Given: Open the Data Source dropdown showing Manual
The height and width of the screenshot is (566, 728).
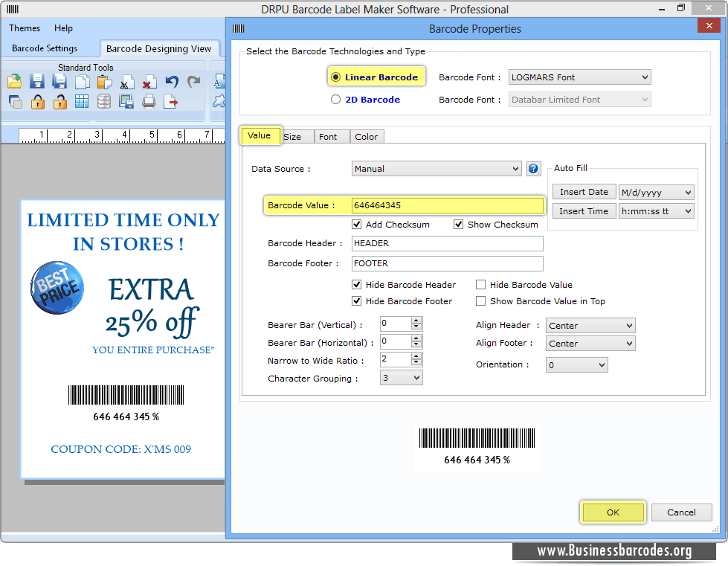Looking at the screenshot, I should (437, 169).
